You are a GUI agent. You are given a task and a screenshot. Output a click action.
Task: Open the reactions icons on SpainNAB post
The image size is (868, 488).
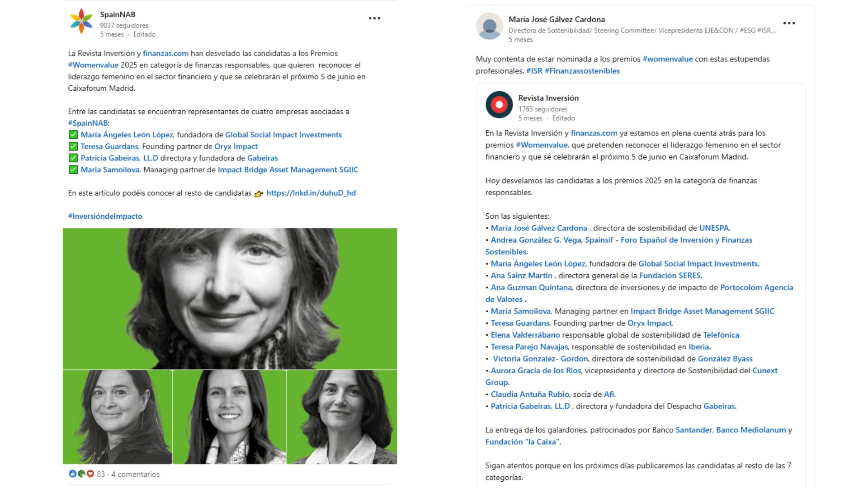[x=81, y=474]
